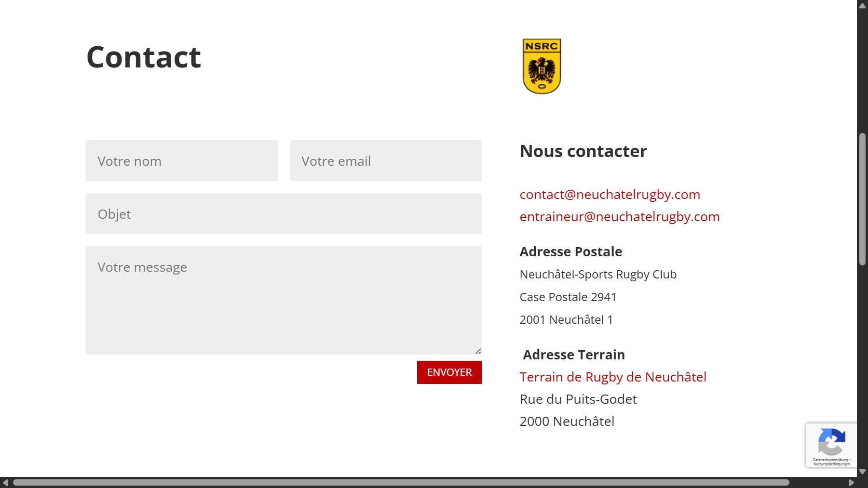Click into the "Votre email" field

coord(386,161)
